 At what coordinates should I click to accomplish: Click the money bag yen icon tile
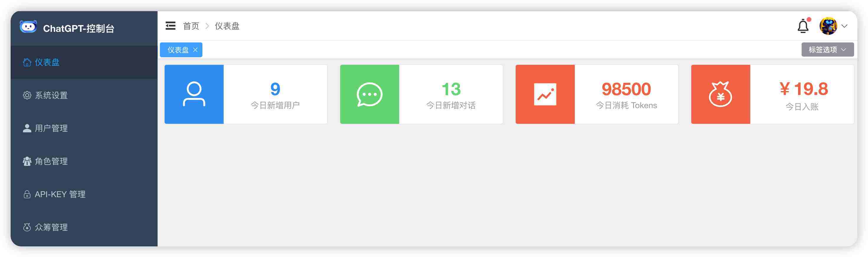pyautogui.click(x=721, y=94)
